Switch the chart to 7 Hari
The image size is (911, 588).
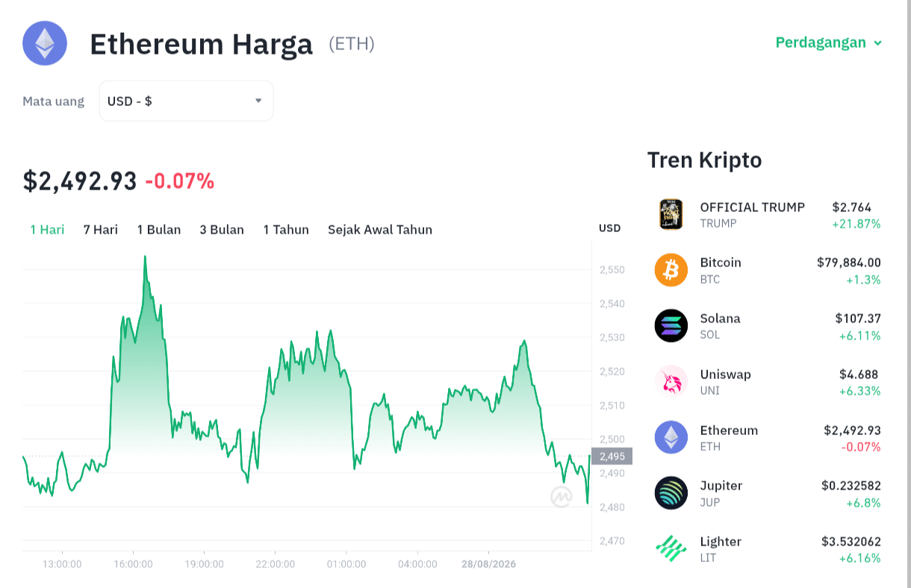[x=101, y=230]
